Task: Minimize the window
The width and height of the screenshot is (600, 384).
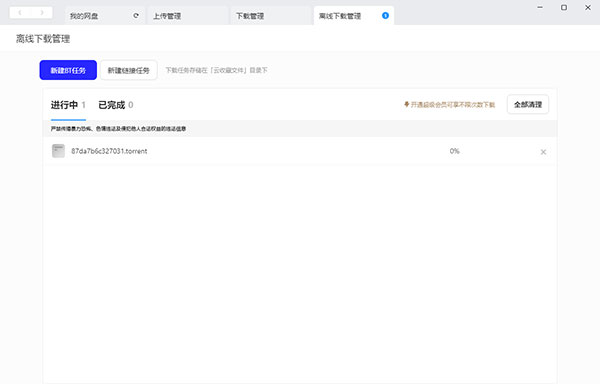Action: 540,7
